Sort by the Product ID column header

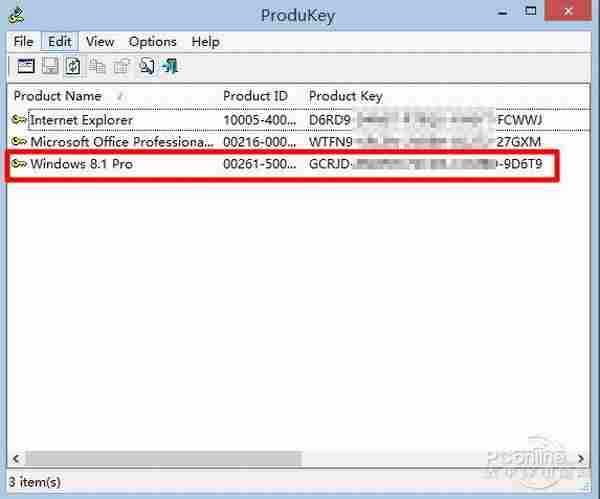(255, 96)
